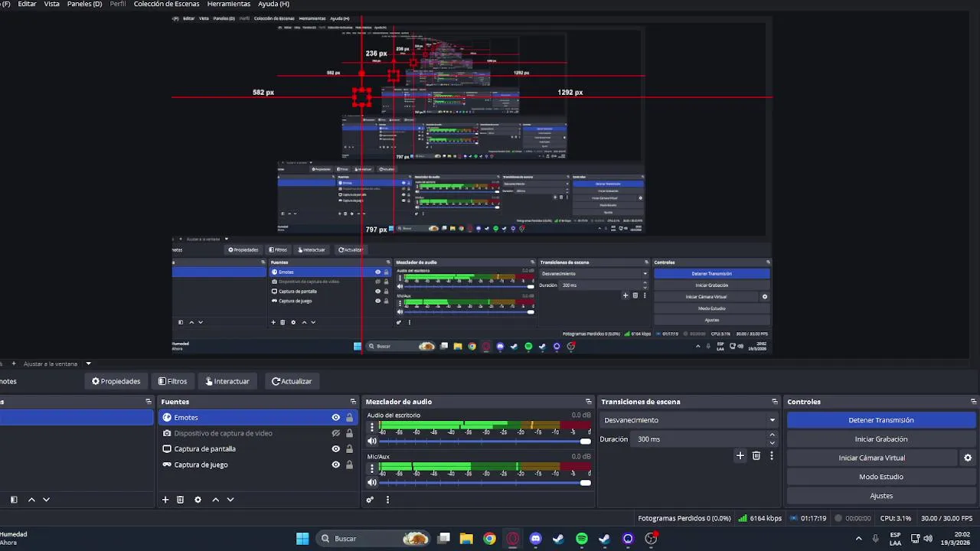Open Task View from the taskbar

[443, 539]
